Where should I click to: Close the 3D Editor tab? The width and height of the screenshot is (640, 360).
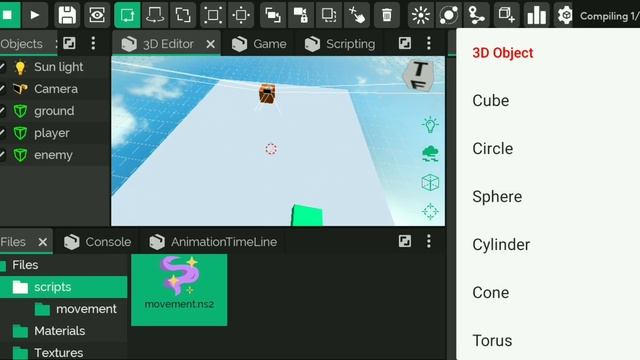point(211,44)
